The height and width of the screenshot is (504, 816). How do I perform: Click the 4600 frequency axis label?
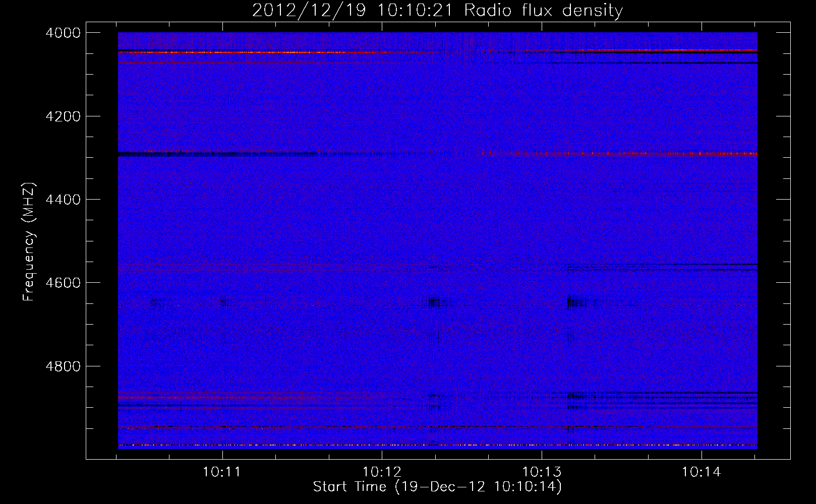pyautogui.click(x=63, y=283)
